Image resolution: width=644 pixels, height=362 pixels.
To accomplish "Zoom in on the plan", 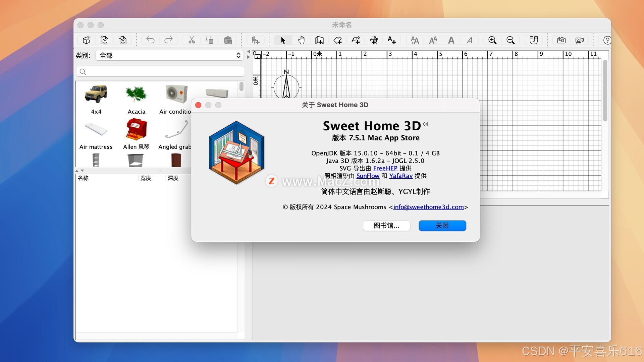I will 492,40.
